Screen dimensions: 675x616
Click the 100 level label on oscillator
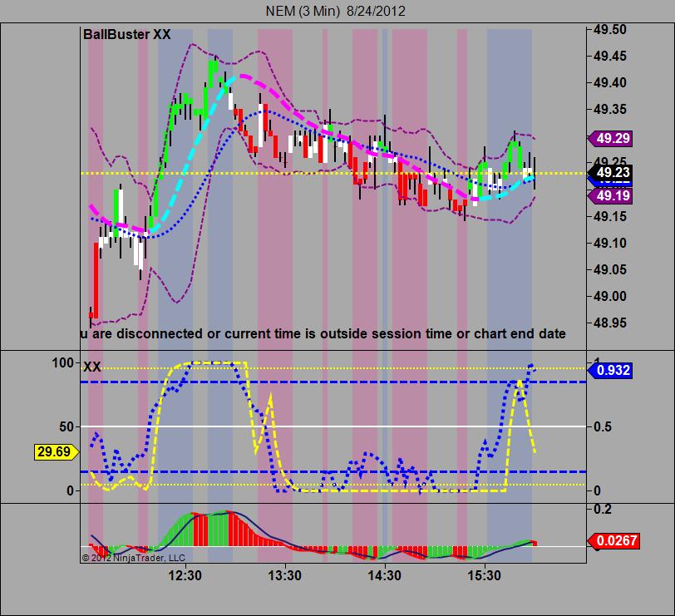62,363
